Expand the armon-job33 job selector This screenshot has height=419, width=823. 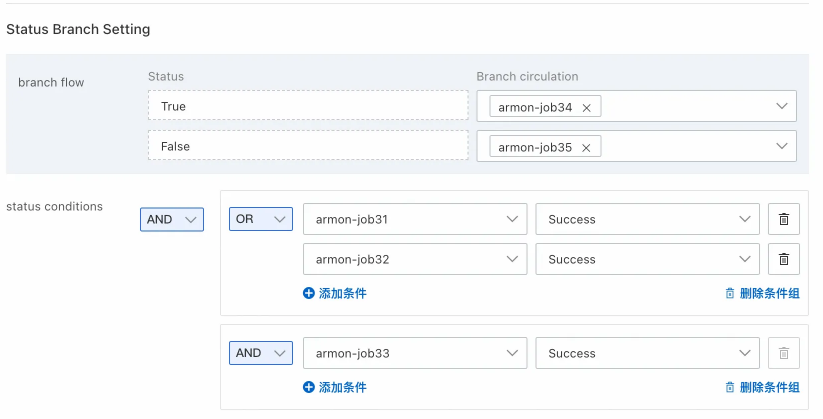[415, 353]
